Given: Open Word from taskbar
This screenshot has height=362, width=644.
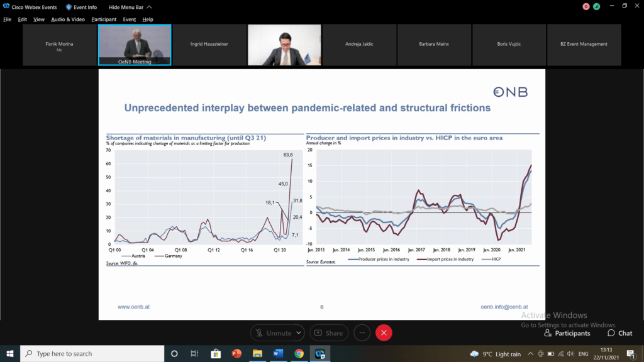Looking at the screenshot, I should click(x=278, y=353).
